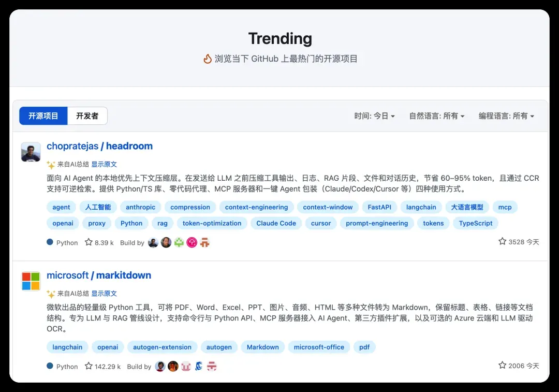Select the context-window tag
The height and width of the screenshot is (392, 559).
click(x=328, y=207)
